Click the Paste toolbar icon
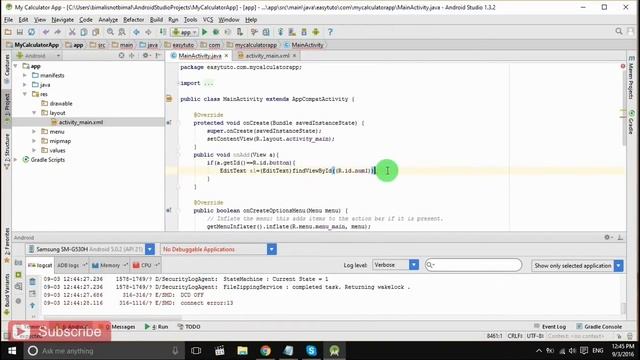Image resolution: width=640 pixels, height=360 pixels. pyautogui.click(x=96, y=32)
